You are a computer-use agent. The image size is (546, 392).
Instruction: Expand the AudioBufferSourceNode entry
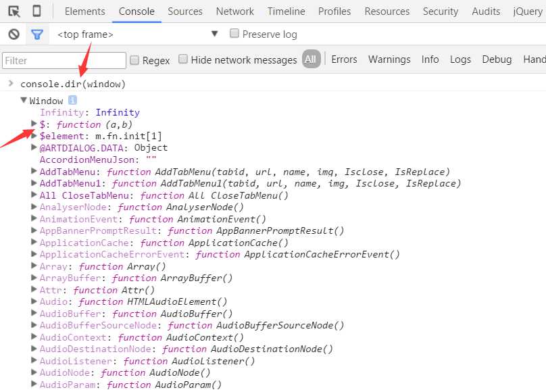point(34,325)
